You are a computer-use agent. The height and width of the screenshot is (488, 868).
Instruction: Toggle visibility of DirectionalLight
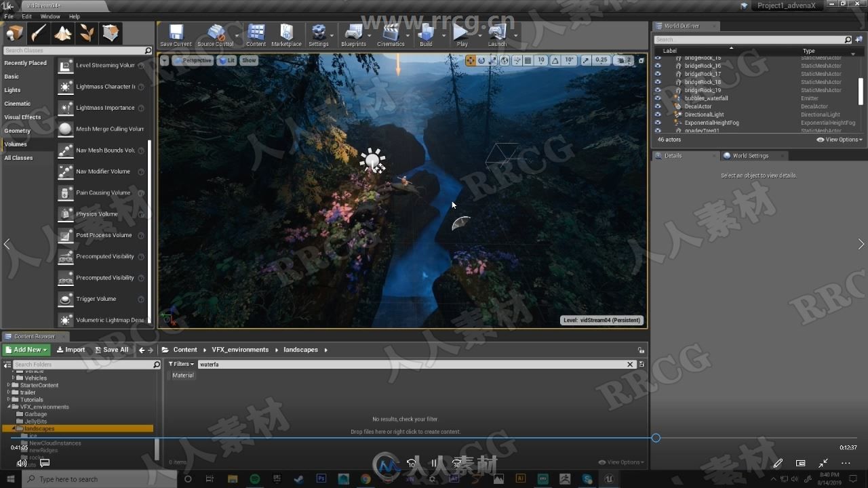coord(657,115)
